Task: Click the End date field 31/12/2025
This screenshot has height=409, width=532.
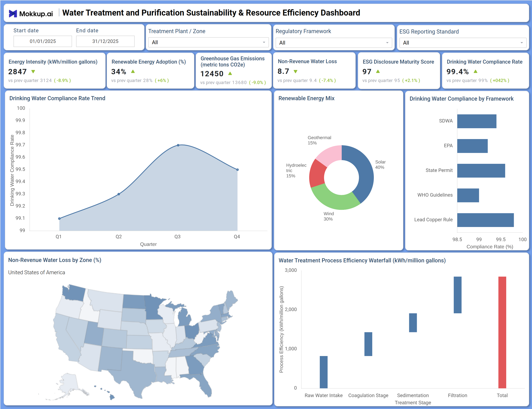Action: point(105,41)
